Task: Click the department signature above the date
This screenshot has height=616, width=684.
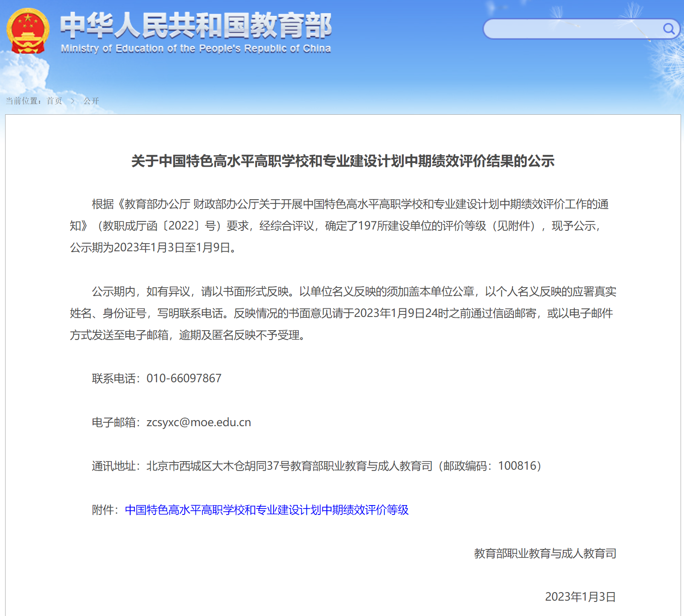Action: (x=545, y=554)
